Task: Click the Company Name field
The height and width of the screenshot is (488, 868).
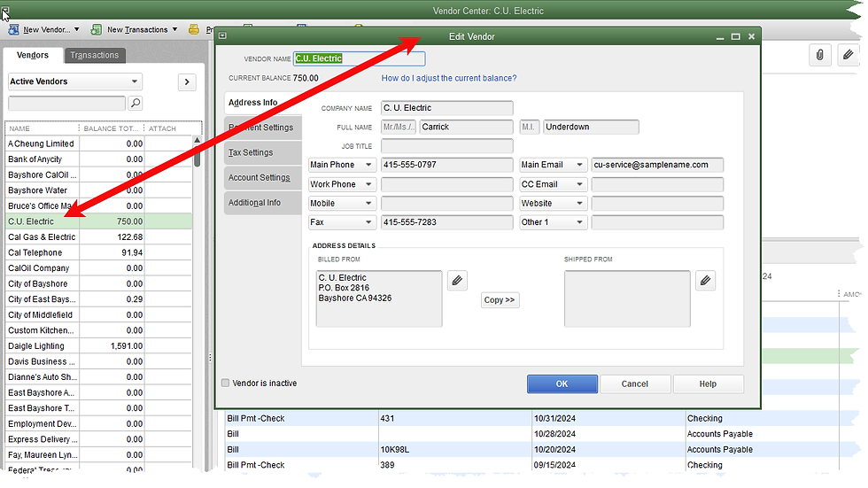Action: pyautogui.click(x=446, y=108)
